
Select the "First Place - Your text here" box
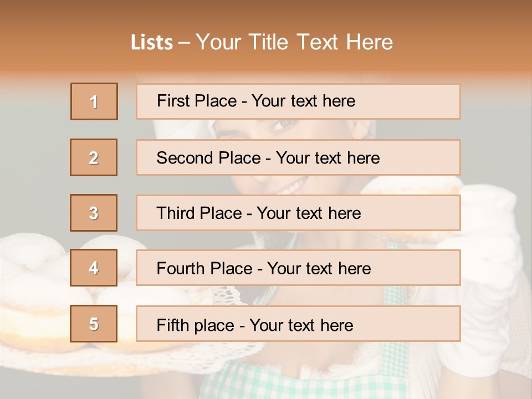click(298, 101)
